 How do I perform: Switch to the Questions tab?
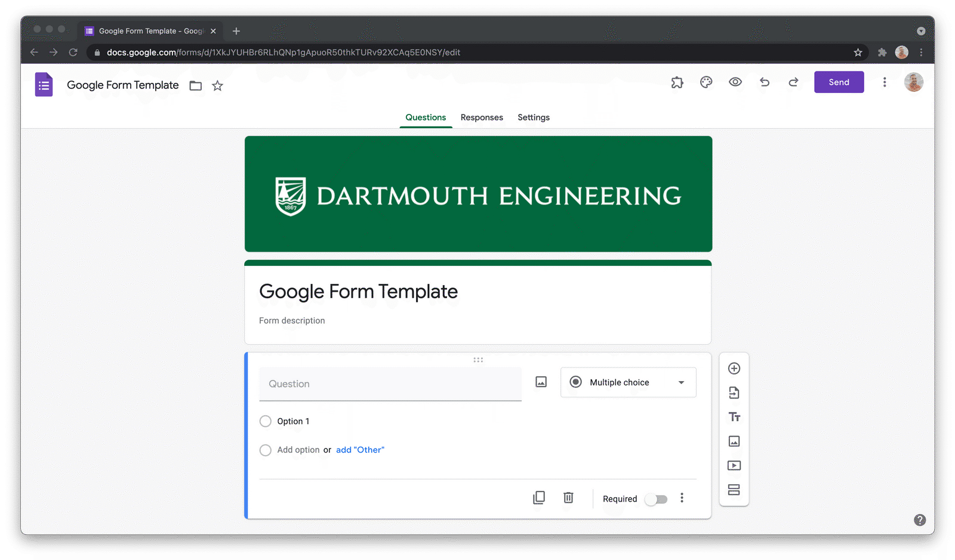(426, 117)
